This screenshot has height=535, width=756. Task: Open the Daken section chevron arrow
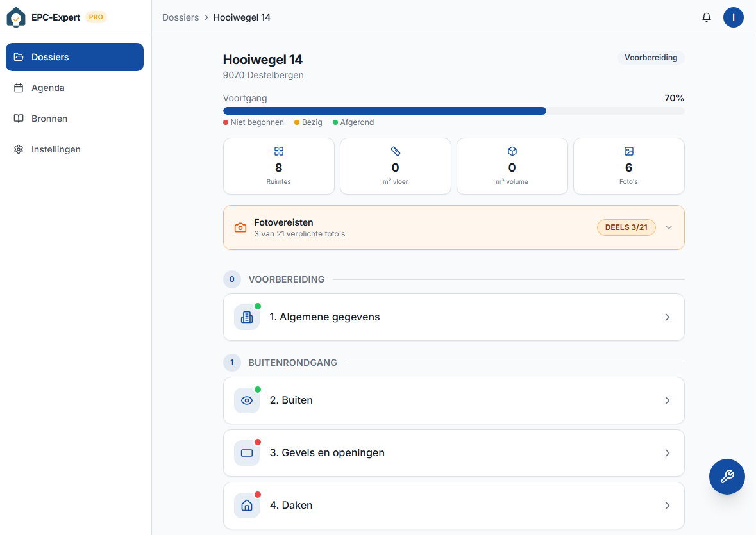[667, 506]
